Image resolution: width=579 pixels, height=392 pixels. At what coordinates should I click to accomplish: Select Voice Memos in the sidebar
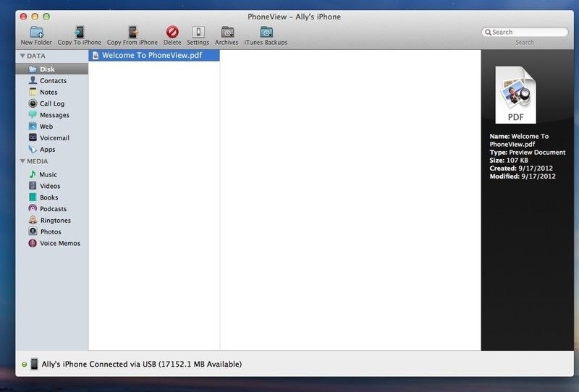(59, 244)
